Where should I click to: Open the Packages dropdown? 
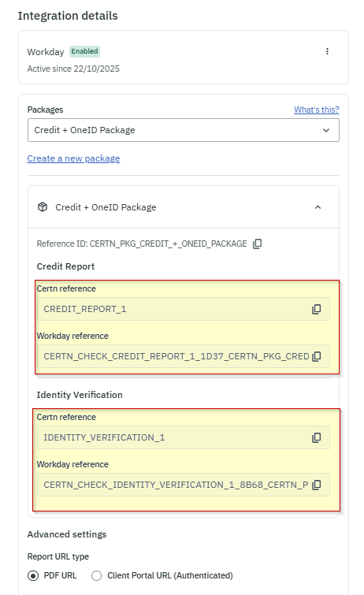184,130
